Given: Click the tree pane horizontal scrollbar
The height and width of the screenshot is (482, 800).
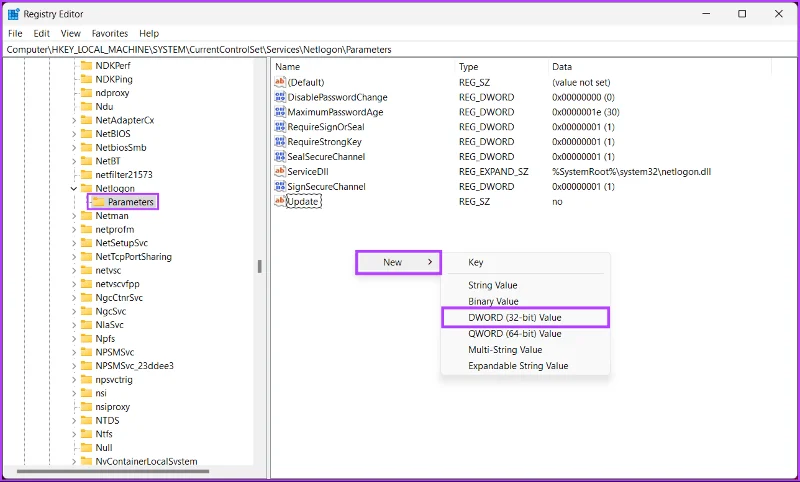Looking at the screenshot, I should tap(113, 471).
